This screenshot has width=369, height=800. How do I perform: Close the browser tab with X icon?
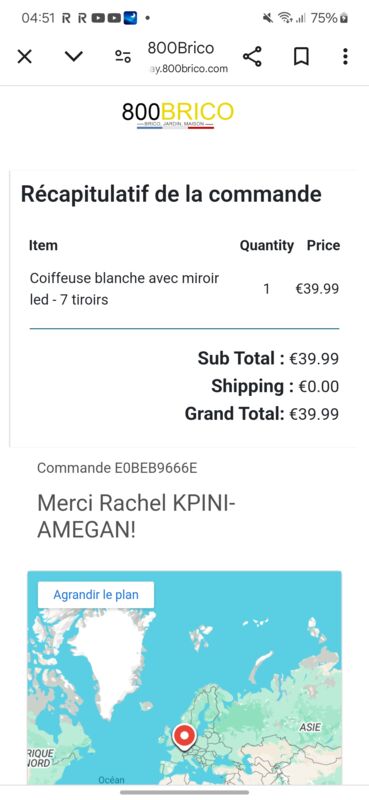(24, 57)
